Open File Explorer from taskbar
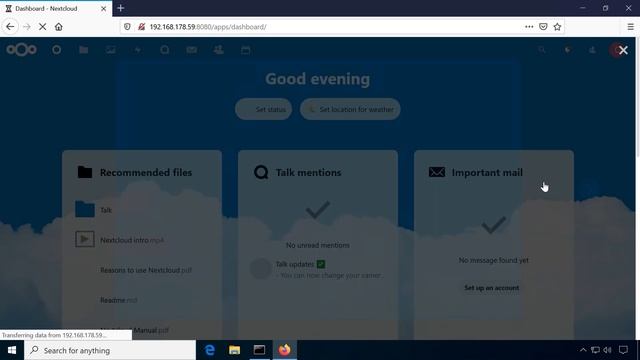The image size is (640, 360). pos(235,350)
